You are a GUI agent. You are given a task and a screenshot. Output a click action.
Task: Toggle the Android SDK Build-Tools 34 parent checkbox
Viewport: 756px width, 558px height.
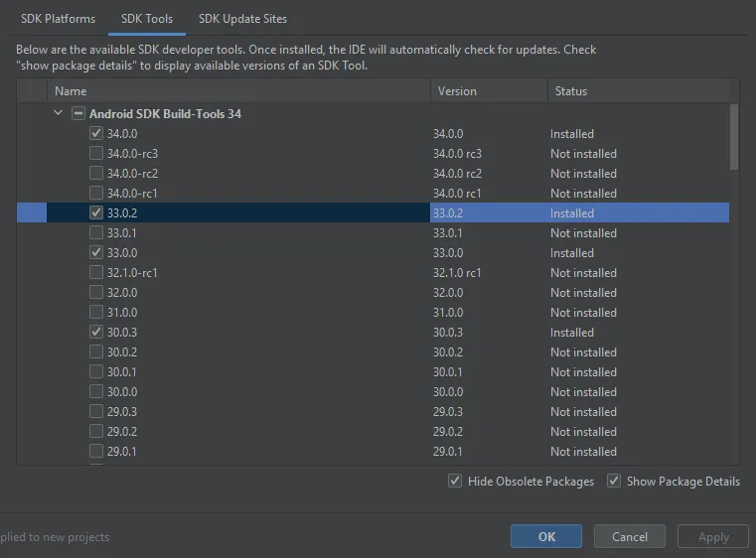click(x=78, y=114)
